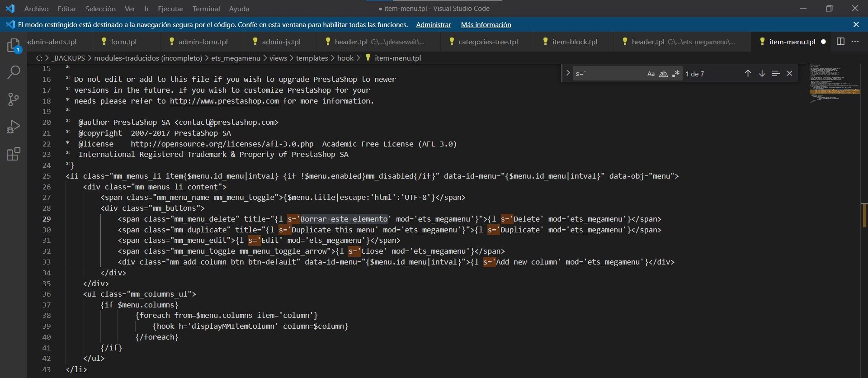This screenshot has height=378, width=868.
Task: Click the Más información link
Action: [x=486, y=25]
